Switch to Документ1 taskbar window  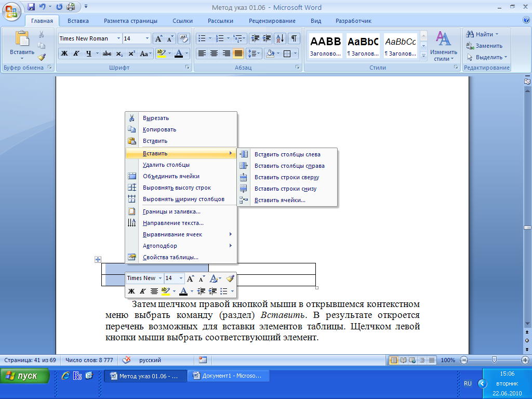[x=229, y=376]
